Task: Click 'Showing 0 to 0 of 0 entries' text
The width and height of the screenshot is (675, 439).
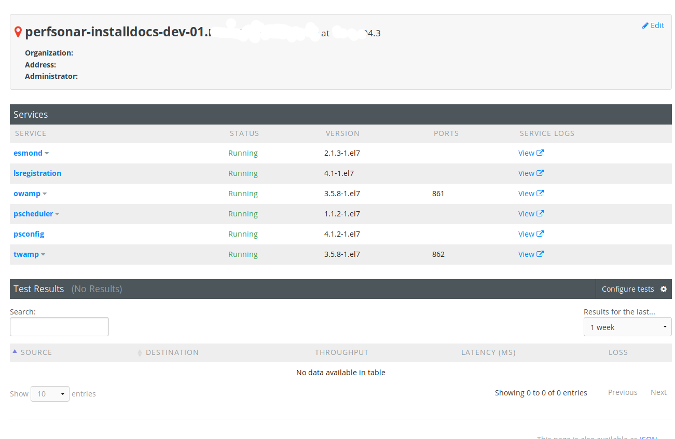Action: click(x=541, y=393)
